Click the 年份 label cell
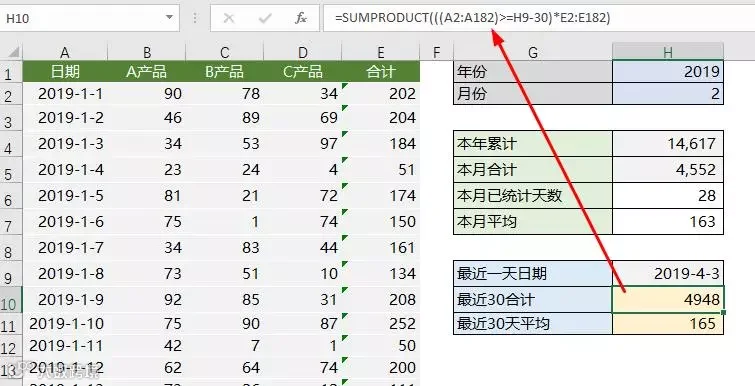The height and width of the screenshot is (386, 755). click(x=533, y=72)
